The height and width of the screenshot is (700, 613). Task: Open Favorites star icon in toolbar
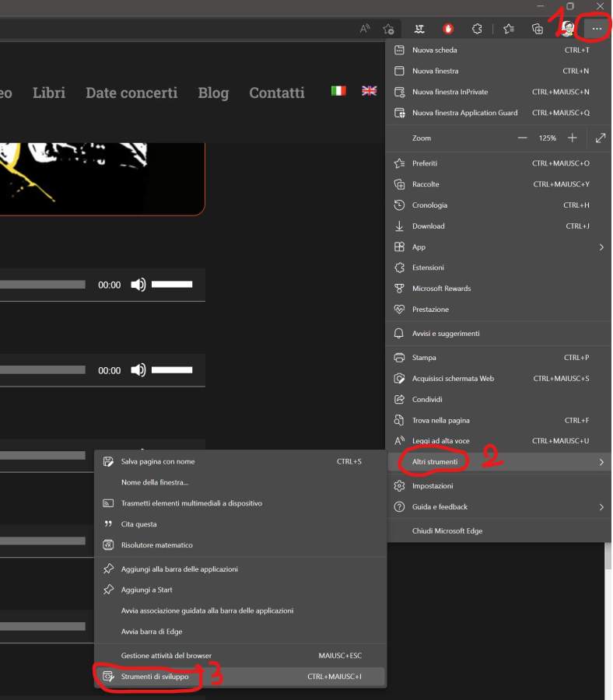[x=508, y=29]
